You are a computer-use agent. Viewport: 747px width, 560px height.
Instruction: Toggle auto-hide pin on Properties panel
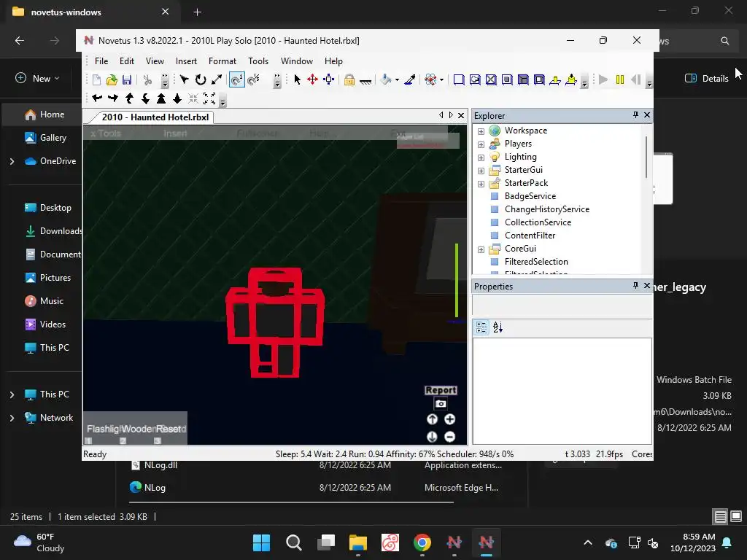click(x=635, y=285)
